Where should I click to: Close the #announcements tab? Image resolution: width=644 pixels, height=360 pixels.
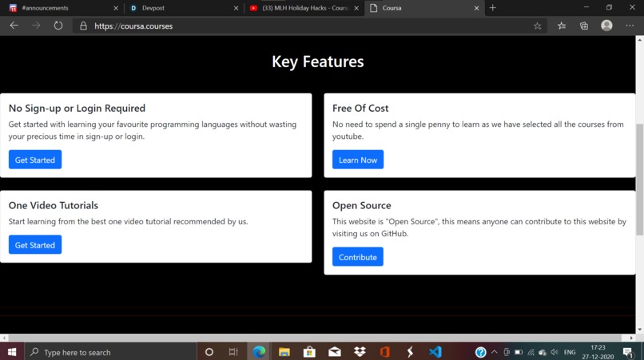coord(116,8)
